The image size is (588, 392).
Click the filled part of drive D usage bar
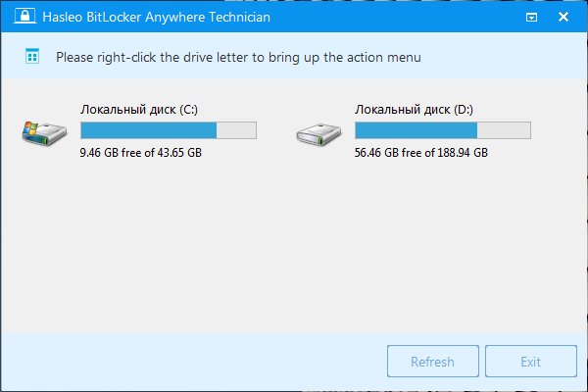click(416, 130)
